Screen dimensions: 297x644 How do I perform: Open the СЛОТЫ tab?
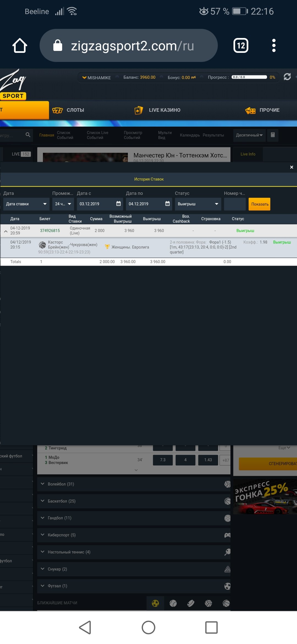point(68,110)
